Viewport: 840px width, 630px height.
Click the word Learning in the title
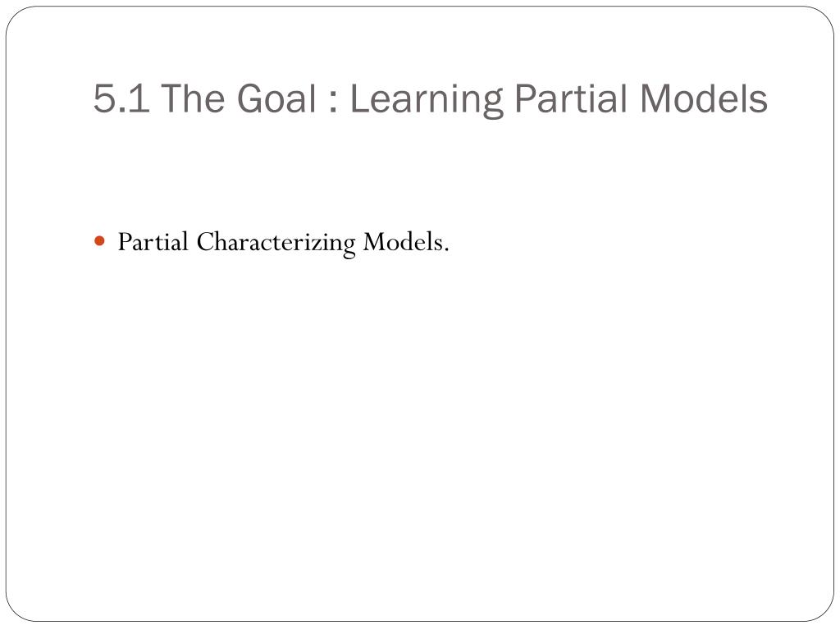pyautogui.click(x=427, y=100)
